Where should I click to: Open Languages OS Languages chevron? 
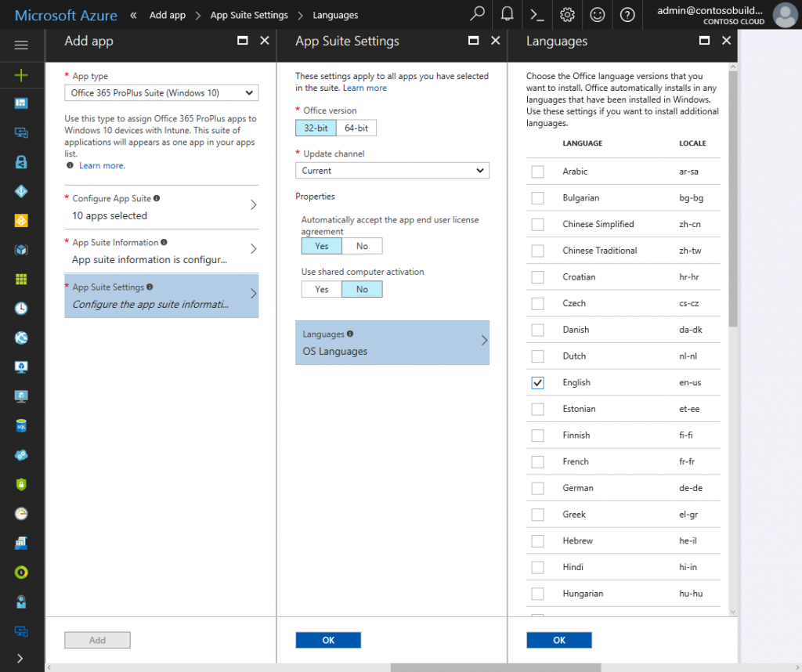click(484, 340)
